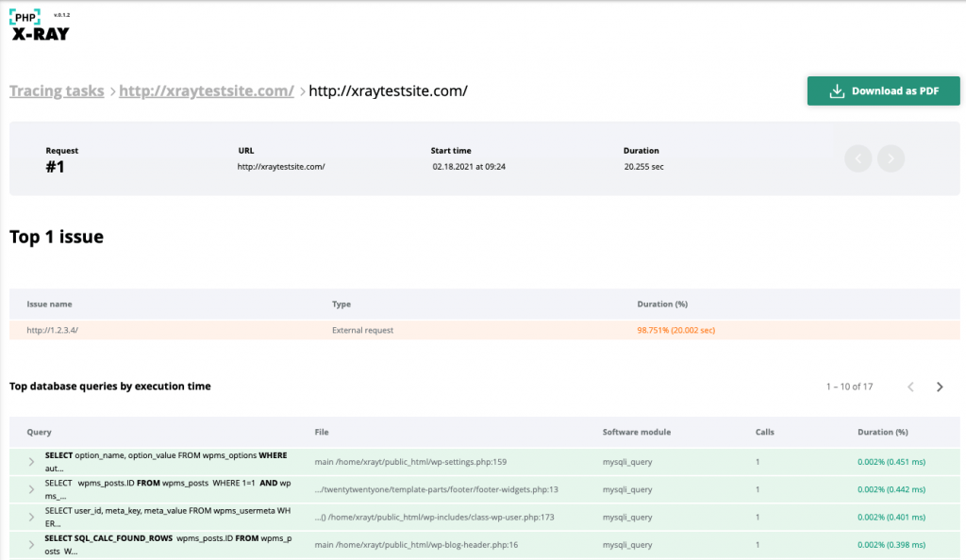Click the Download as PDF button
Screen dimensions: 966x560
coord(883,91)
